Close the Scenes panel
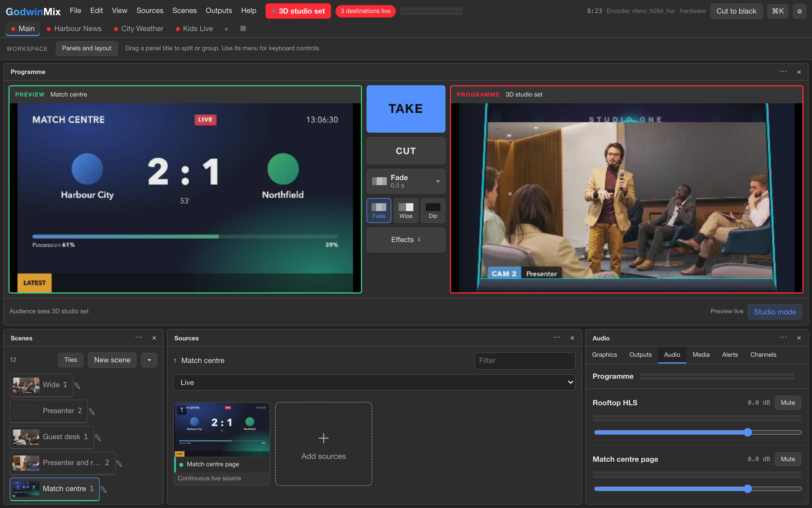The width and height of the screenshot is (812, 508). pyautogui.click(x=154, y=338)
